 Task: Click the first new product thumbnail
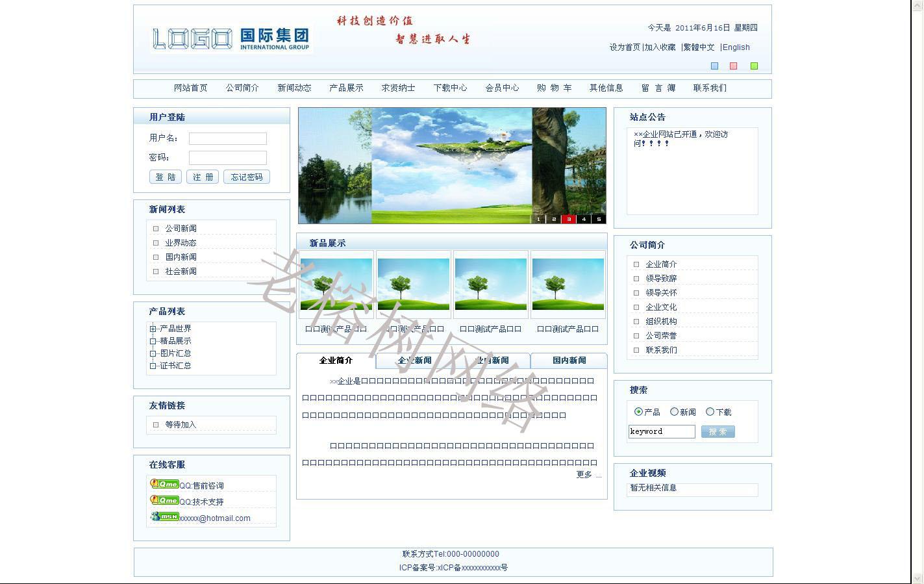(336, 285)
